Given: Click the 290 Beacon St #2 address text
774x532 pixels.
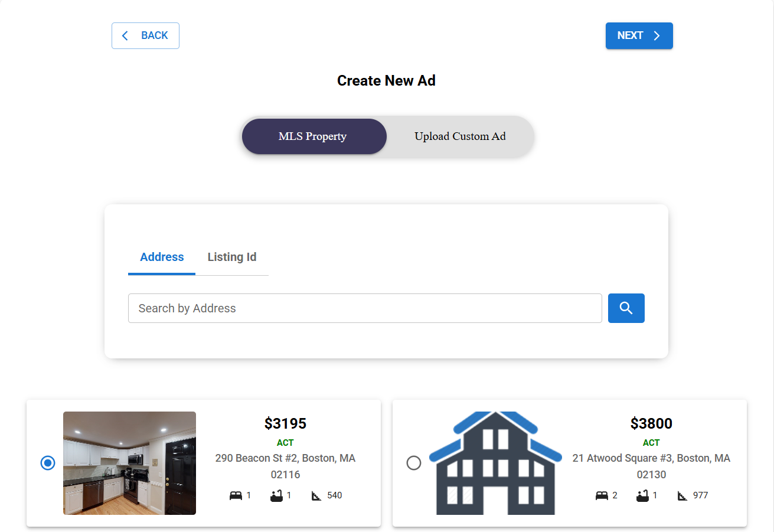Looking at the screenshot, I should pos(285,458).
